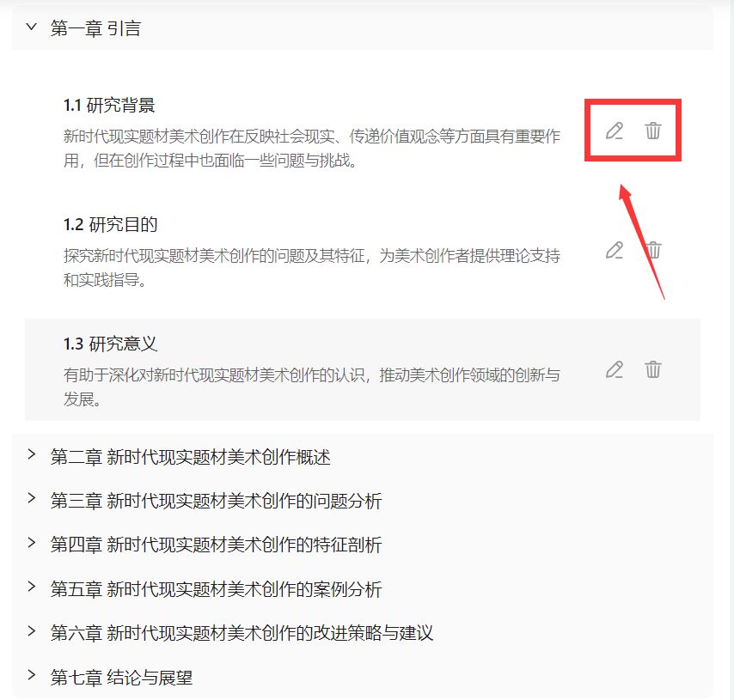This screenshot has height=700, width=734.
Task: Remove 1.2 研究目的 using its trash icon
Action: click(653, 250)
